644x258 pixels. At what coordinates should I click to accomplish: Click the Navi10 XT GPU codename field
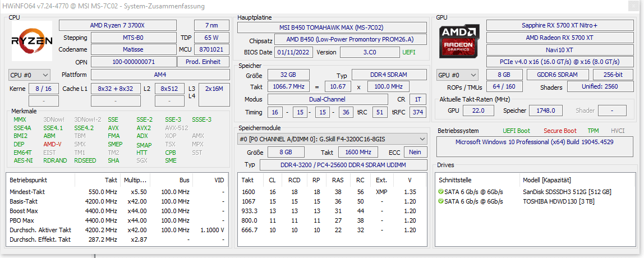[x=560, y=50]
